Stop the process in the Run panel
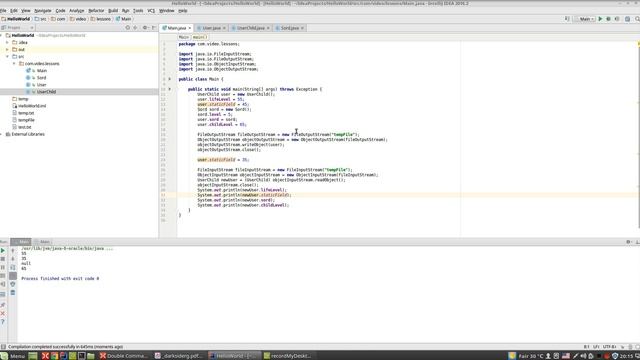The height and width of the screenshot is (360, 640). [3, 259]
